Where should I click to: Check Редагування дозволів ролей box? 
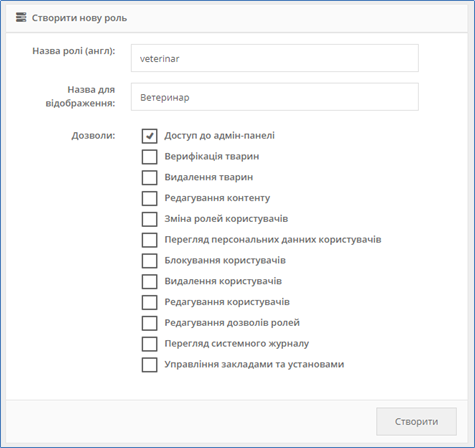pyautogui.click(x=149, y=323)
